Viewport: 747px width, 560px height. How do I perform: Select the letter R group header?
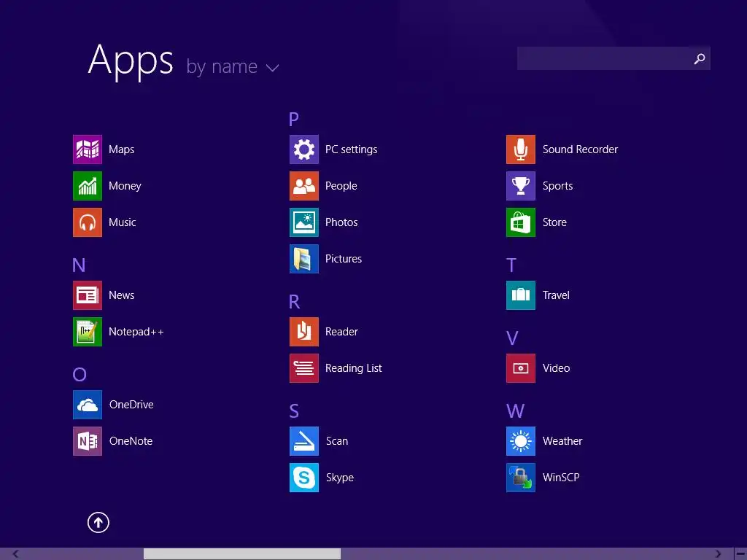coord(295,302)
